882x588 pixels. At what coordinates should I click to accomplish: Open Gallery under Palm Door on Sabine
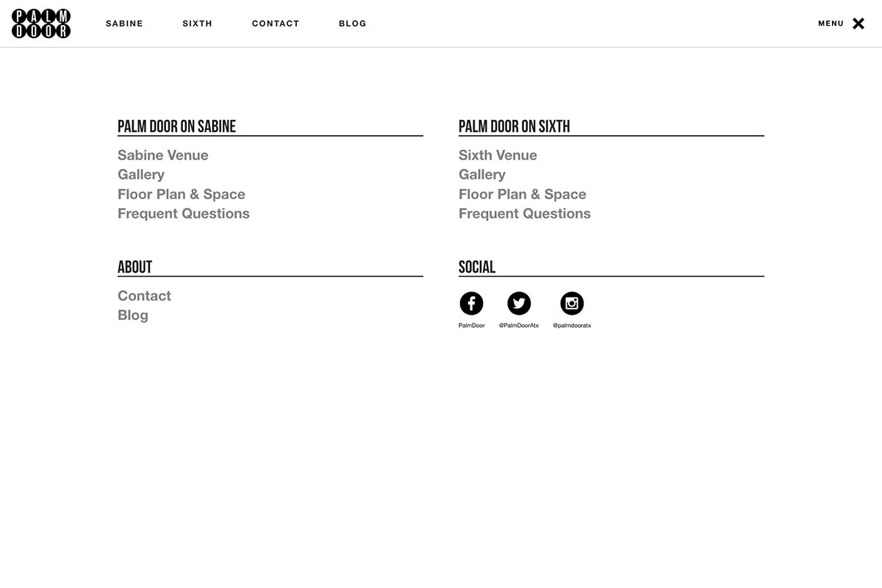(x=141, y=175)
